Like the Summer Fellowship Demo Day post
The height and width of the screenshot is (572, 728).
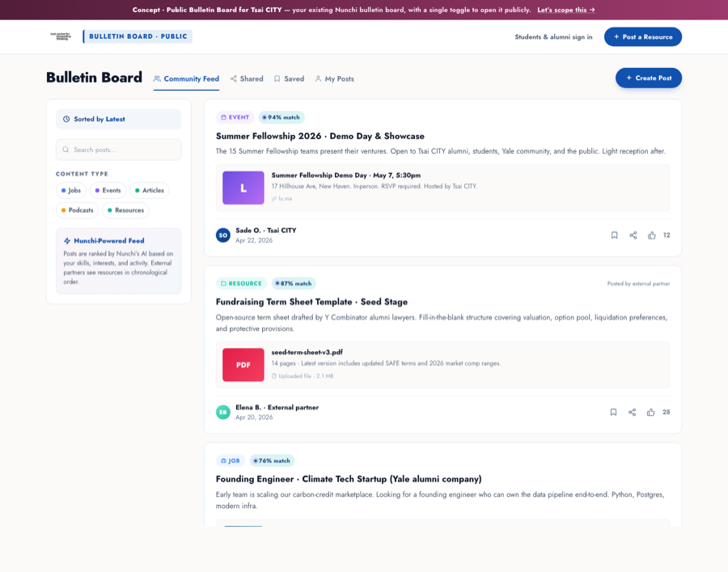tap(652, 235)
